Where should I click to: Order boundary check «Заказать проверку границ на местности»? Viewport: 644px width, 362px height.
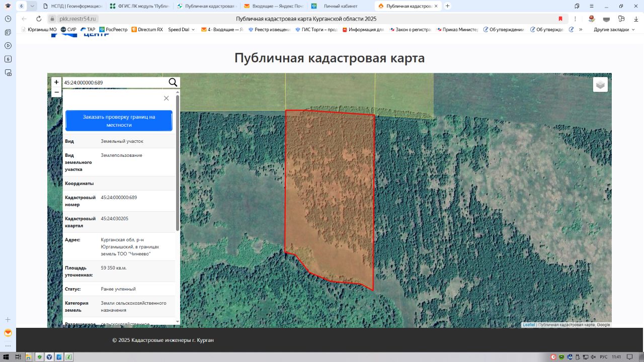pyautogui.click(x=119, y=121)
